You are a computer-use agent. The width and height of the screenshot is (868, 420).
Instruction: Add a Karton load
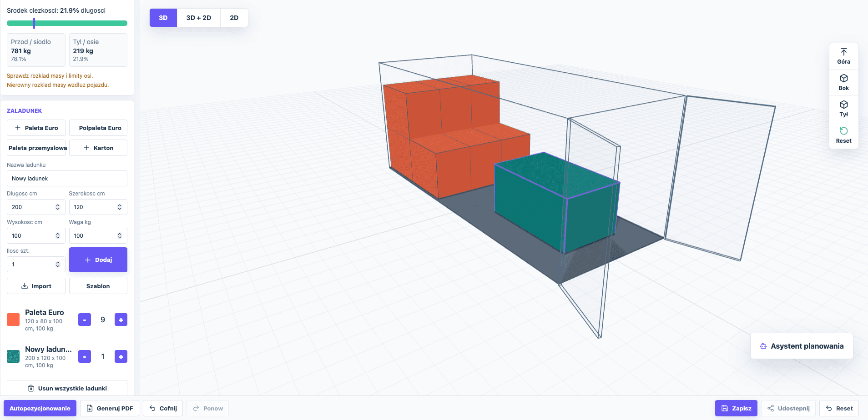(98, 148)
